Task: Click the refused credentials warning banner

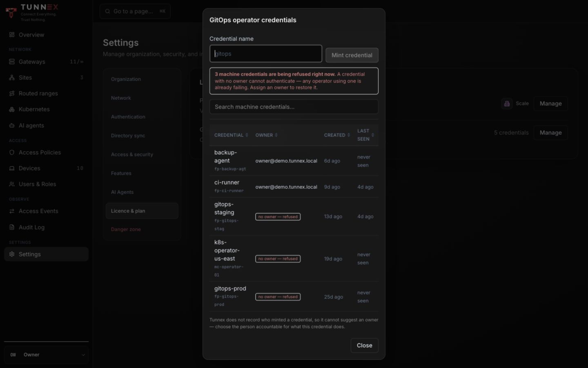Action: 294,81
